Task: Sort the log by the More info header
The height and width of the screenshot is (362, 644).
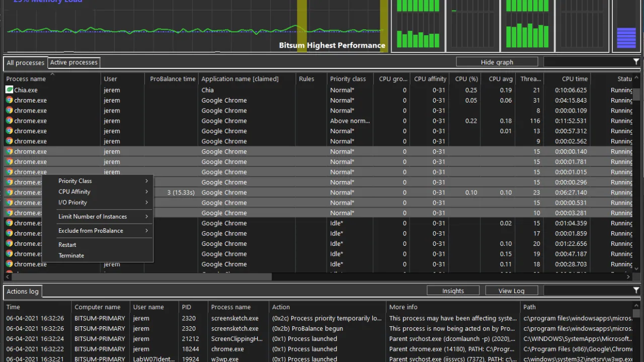Action: coord(453,307)
